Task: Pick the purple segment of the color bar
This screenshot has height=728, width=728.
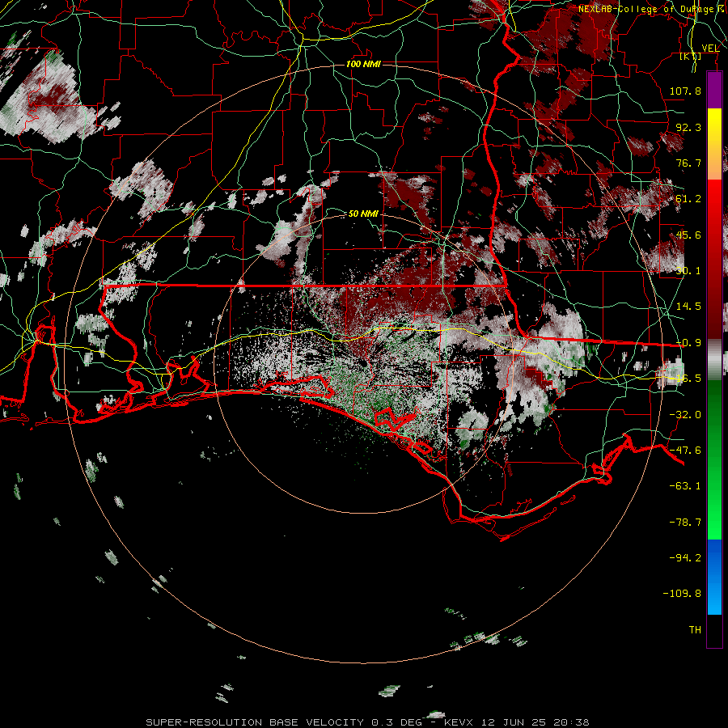Action: 714,90
